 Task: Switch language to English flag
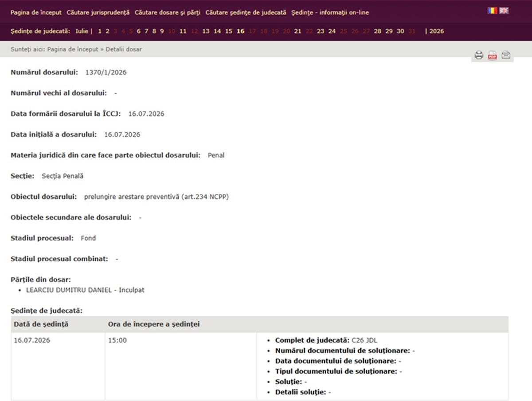504,11
